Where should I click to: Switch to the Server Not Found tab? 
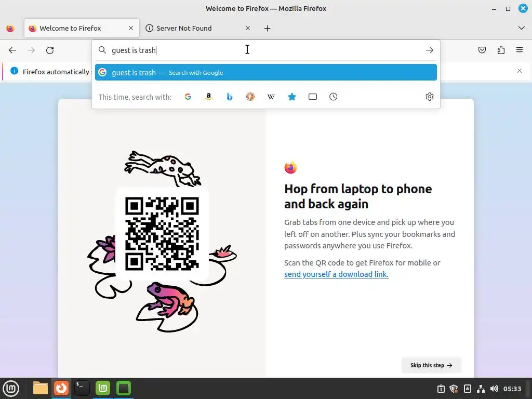[x=198, y=28]
